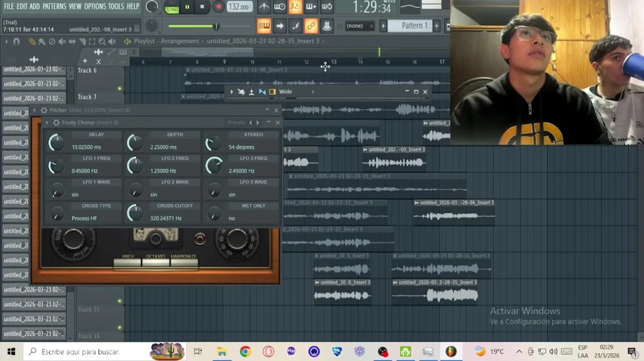Toggle the playlist magnet snap icon
Viewport: 644px width, 361px height.
(x=17, y=42)
